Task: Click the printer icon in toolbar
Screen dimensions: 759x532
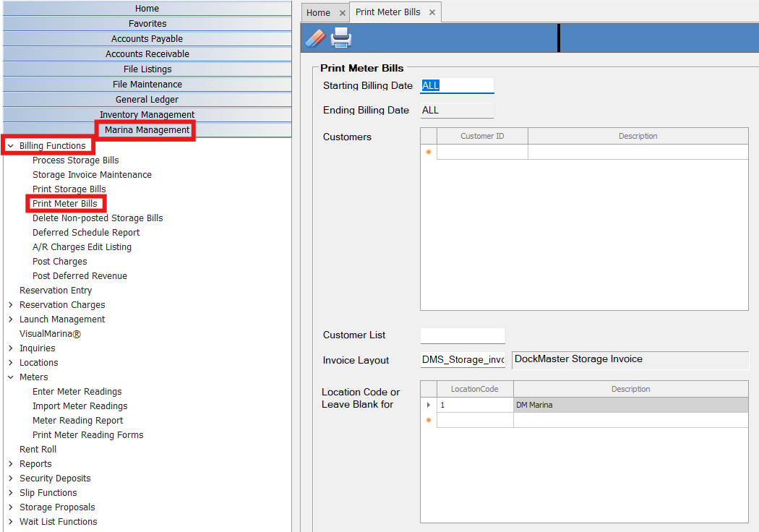Action: [341, 38]
